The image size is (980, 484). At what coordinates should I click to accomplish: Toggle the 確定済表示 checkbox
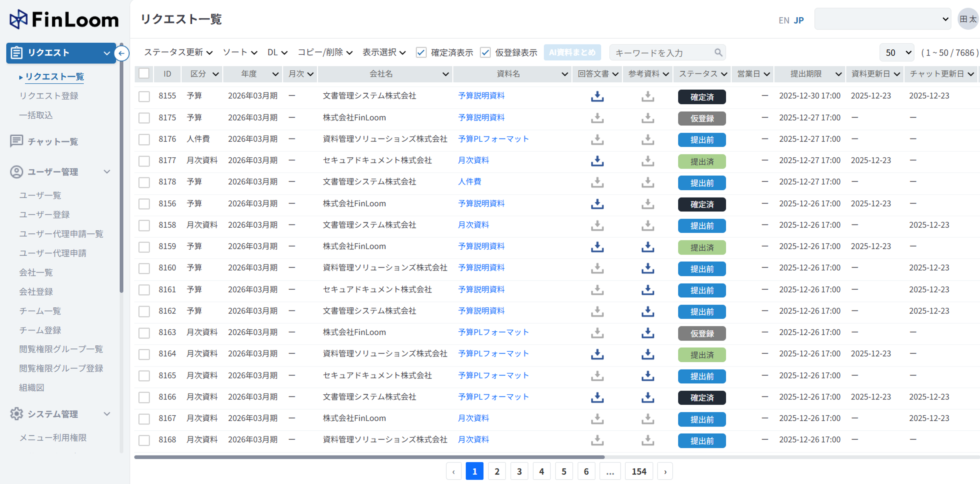[x=421, y=53]
